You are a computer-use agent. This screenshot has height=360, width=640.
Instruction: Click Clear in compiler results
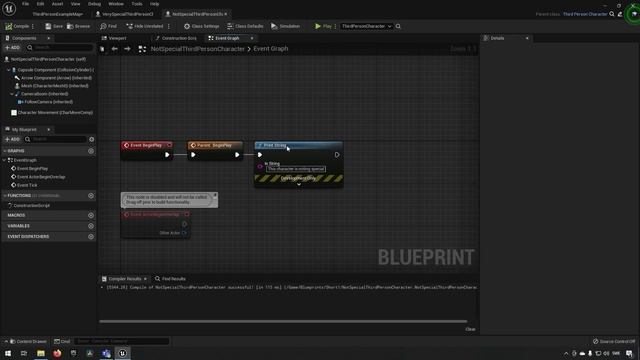[x=470, y=329]
